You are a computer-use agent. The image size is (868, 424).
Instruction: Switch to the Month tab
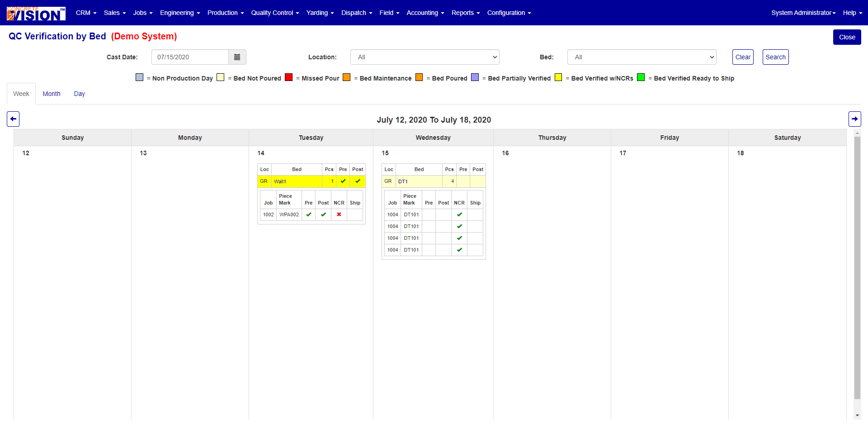point(52,94)
